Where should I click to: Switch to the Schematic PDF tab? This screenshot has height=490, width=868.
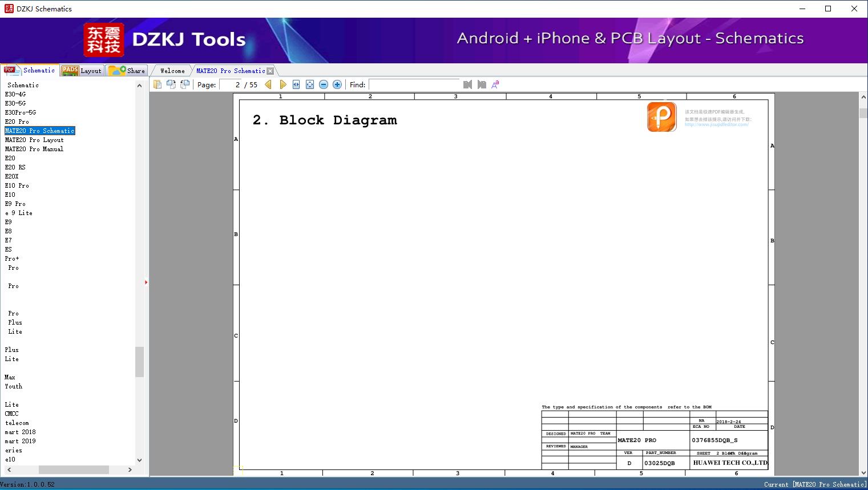point(30,70)
